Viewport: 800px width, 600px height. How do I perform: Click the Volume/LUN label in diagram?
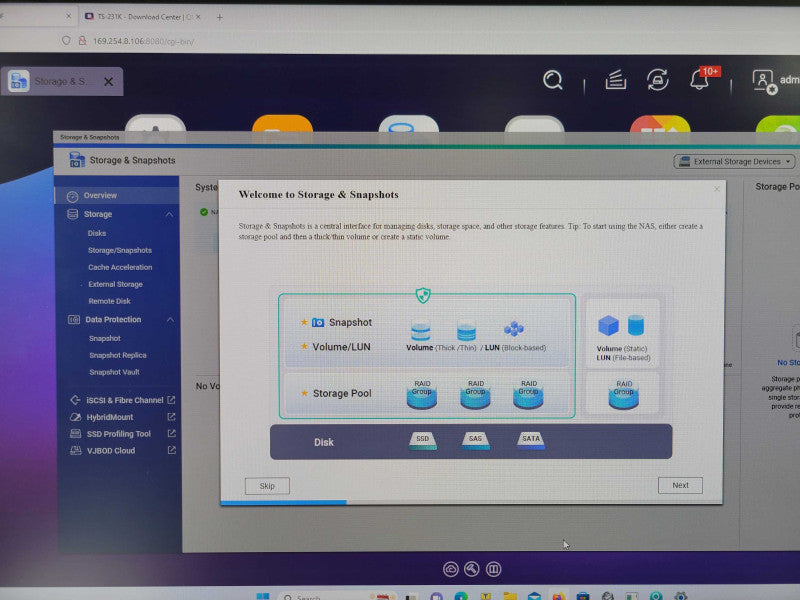coord(341,347)
